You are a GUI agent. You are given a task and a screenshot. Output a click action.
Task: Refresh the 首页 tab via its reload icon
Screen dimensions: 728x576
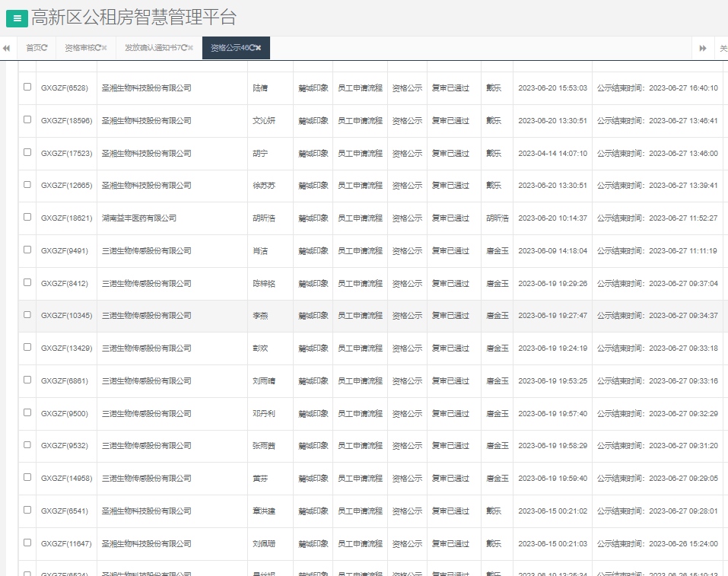click(x=44, y=48)
